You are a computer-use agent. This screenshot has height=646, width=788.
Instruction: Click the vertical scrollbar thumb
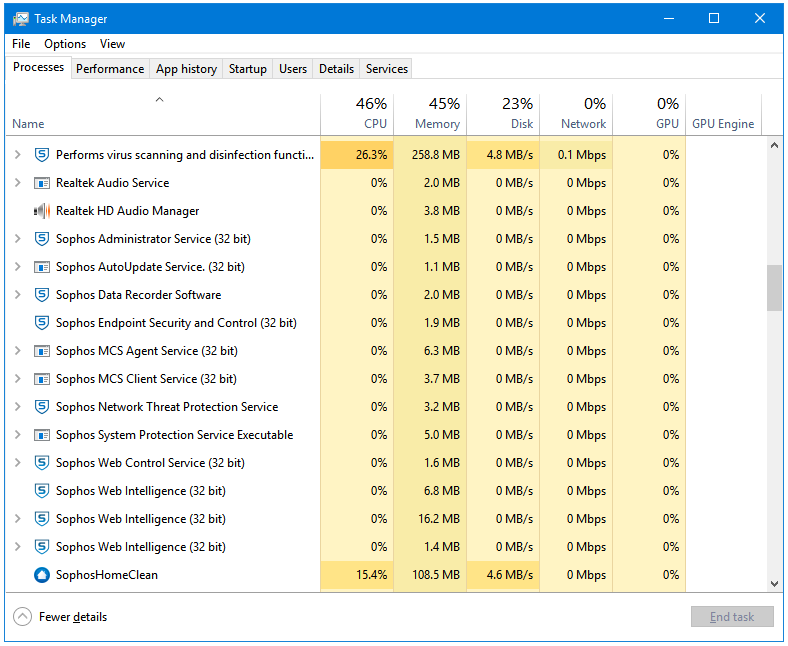click(774, 288)
